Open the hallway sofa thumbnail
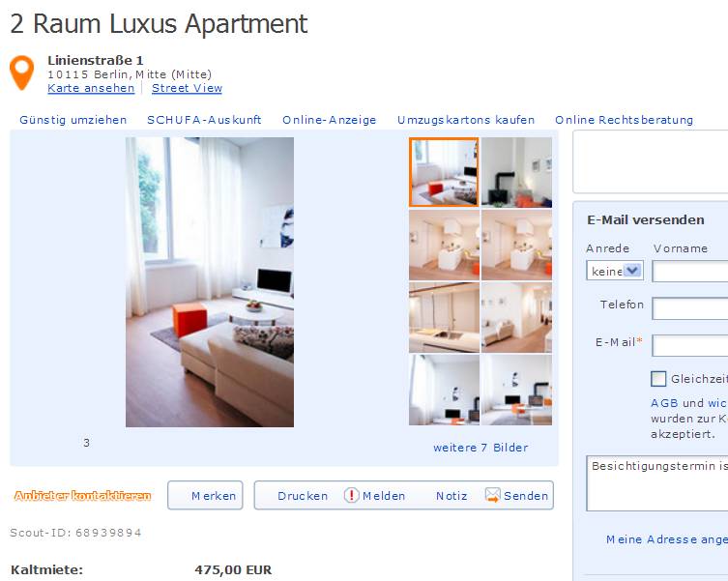The width and height of the screenshot is (728, 581). pos(516,317)
